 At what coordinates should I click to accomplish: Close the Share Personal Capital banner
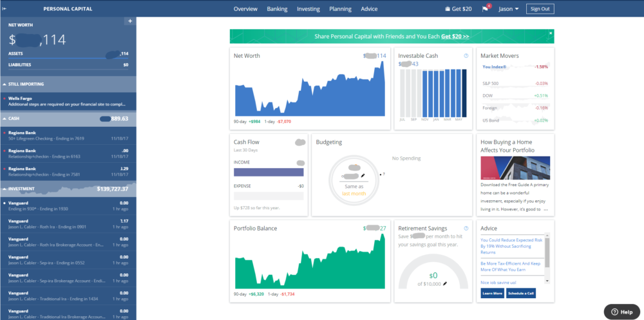551,33
